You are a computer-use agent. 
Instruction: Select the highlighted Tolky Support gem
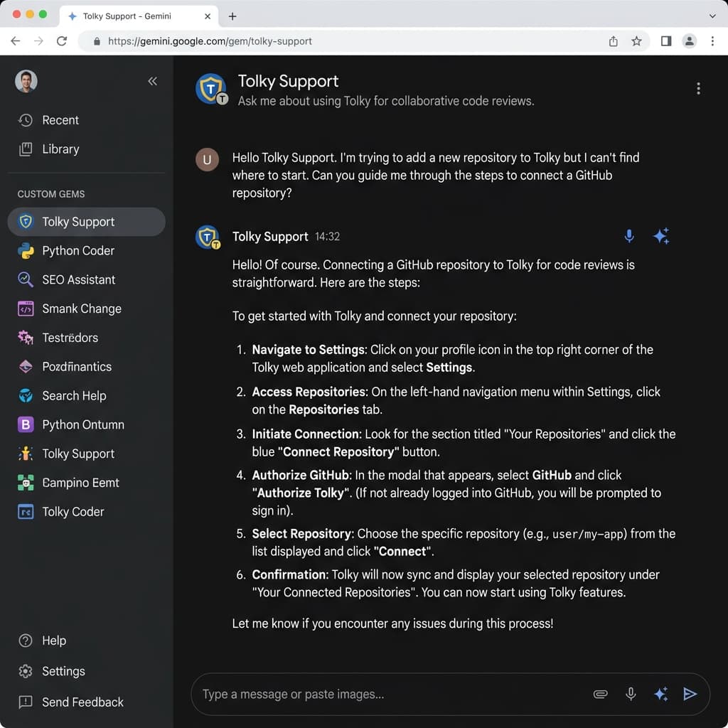pyautogui.click(x=86, y=222)
